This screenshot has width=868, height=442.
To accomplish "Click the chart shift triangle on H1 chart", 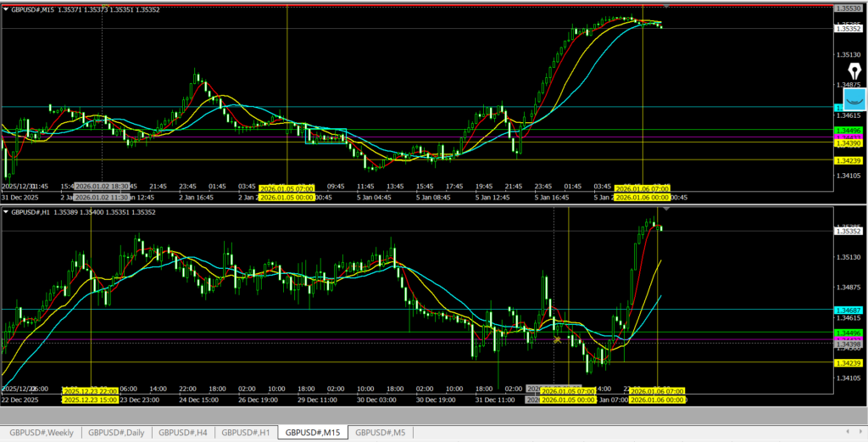I will [665, 208].
